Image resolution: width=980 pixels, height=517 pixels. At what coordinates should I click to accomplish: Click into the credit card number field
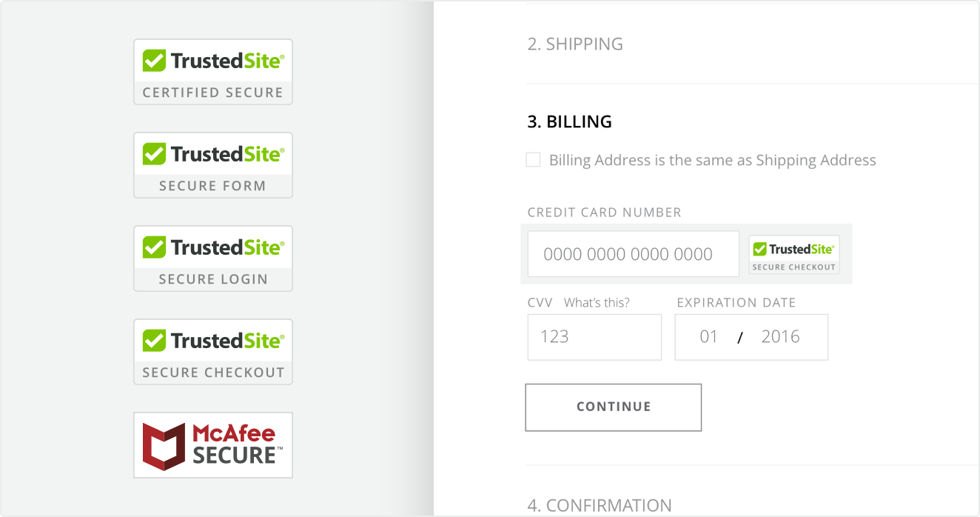coord(633,254)
